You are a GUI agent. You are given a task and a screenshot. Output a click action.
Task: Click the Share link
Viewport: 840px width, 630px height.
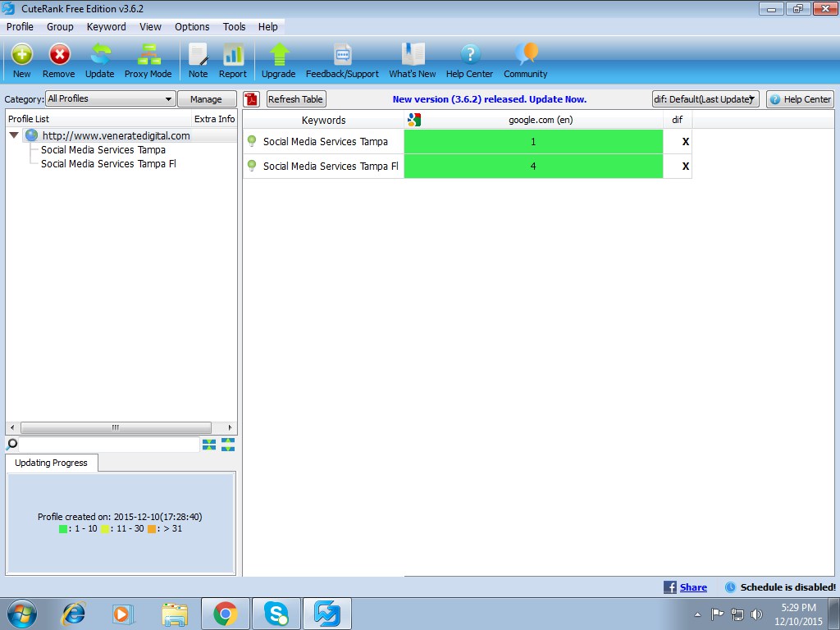(x=693, y=587)
